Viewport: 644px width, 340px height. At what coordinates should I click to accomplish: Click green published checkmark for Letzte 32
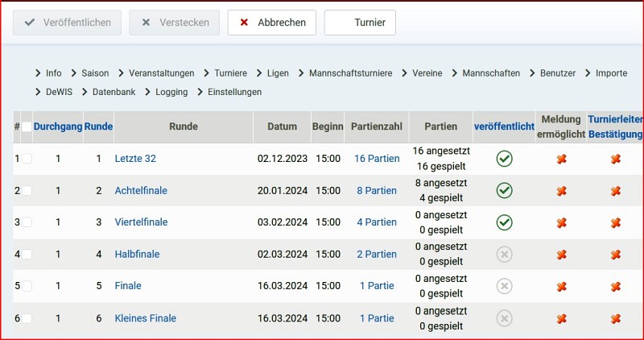[x=504, y=159]
